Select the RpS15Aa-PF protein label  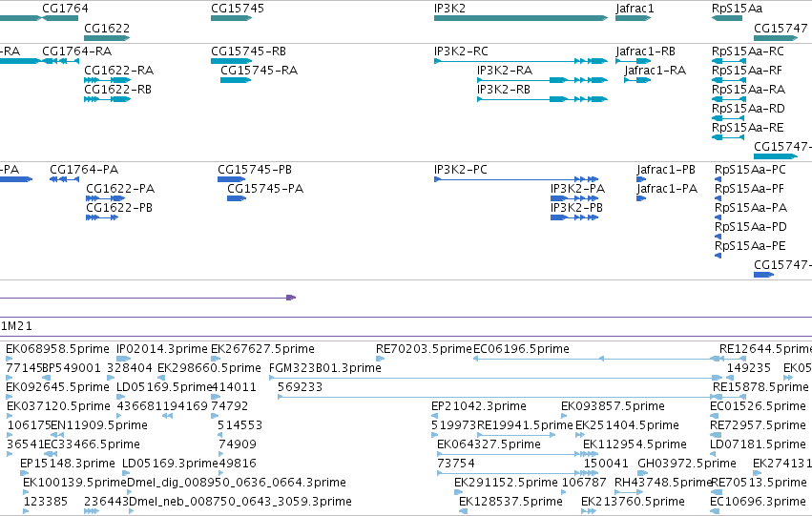tap(749, 189)
